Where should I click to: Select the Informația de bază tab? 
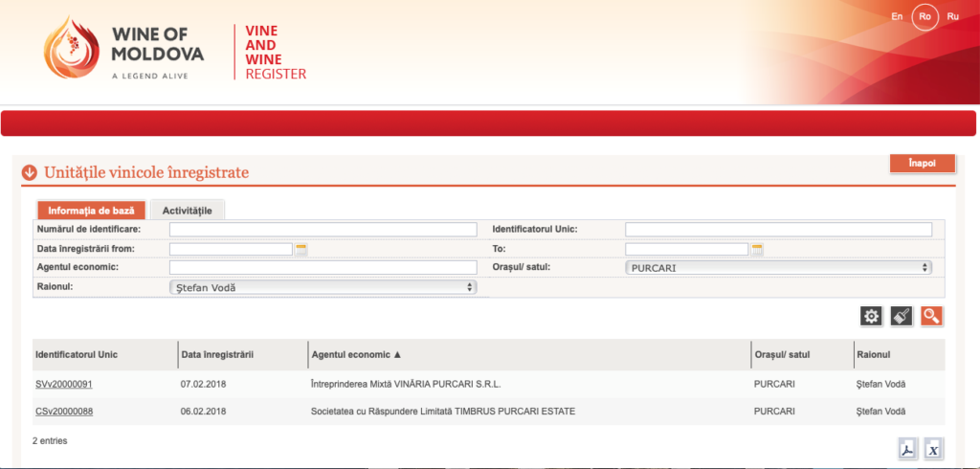pyautogui.click(x=91, y=211)
